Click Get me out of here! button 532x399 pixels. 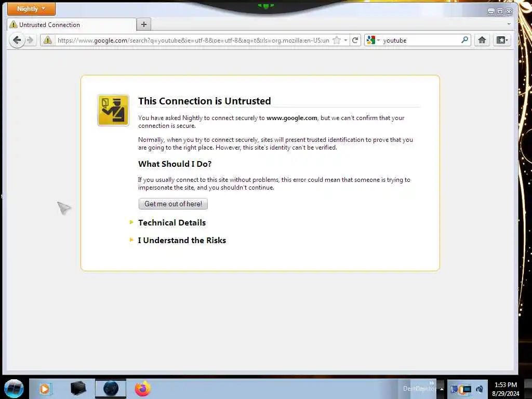173,204
